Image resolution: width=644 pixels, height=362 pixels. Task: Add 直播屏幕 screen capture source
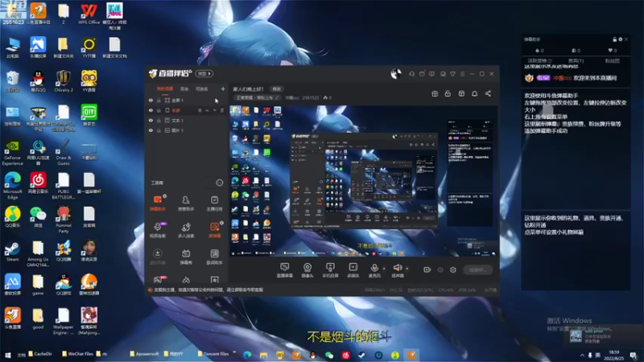tap(284, 270)
